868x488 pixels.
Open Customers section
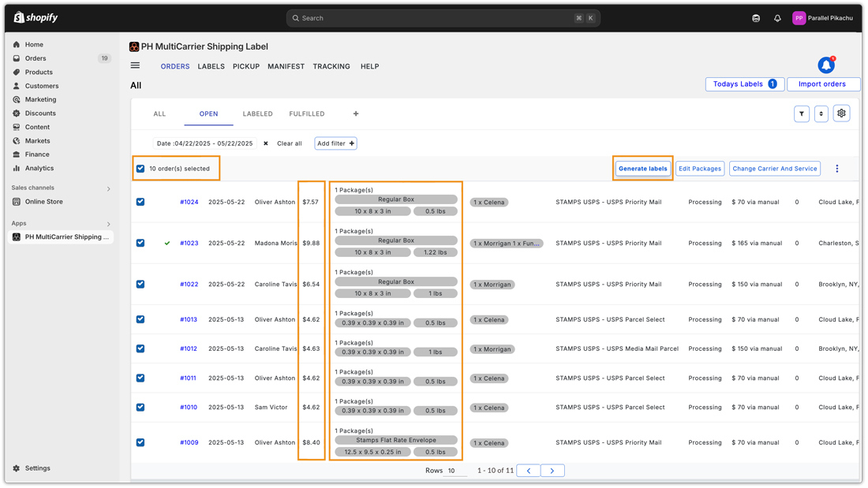[42, 86]
